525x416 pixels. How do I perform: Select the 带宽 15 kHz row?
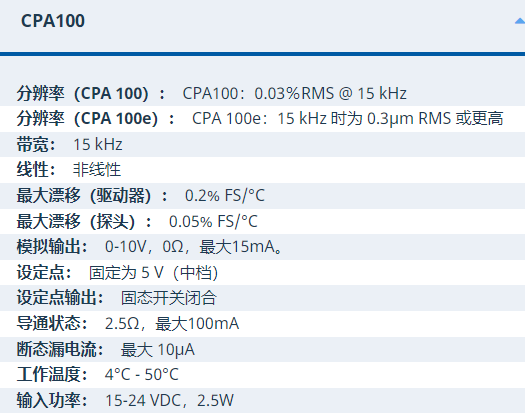[262, 144]
